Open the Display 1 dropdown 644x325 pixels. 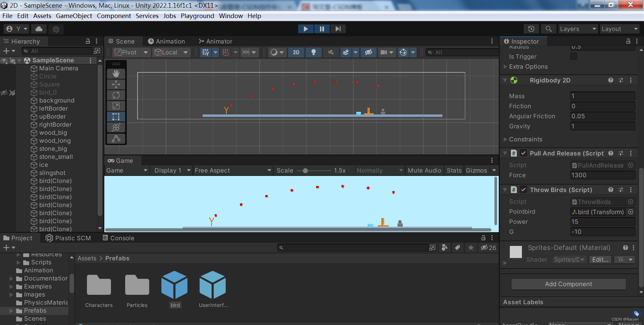pyautogui.click(x=171, y=170)
